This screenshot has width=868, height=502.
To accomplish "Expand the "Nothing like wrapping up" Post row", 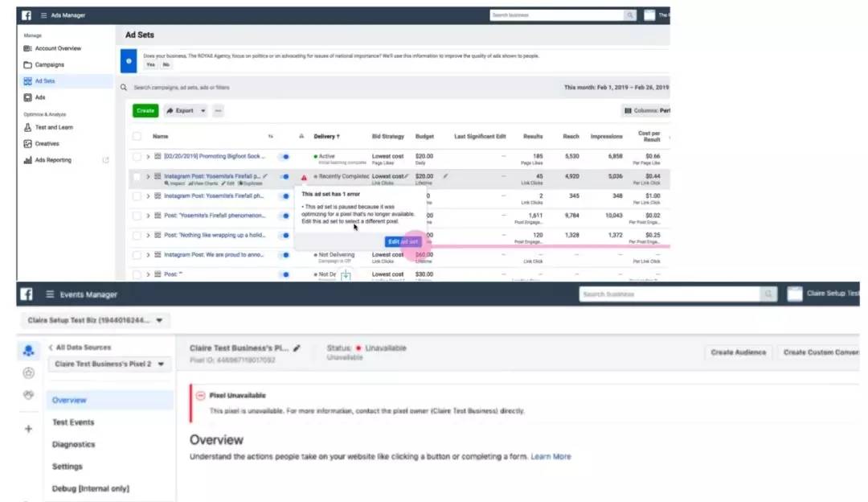I will pyautogui.click(x=148, y=236).
